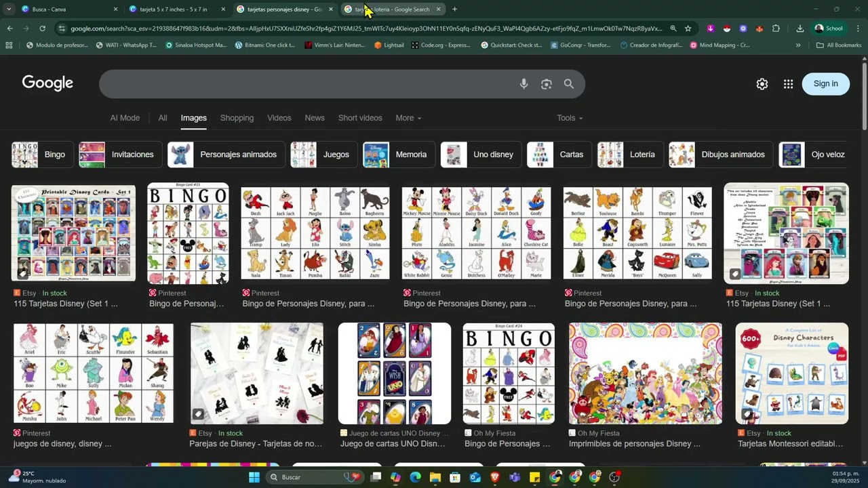Select the Videos results tab

pyautogui.click(x=279, y=118)
